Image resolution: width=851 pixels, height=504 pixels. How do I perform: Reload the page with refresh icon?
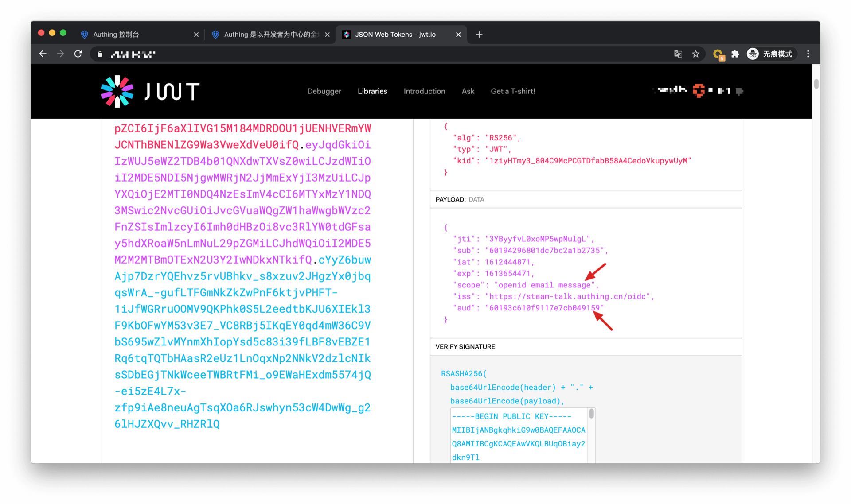[x=78, y=54]
